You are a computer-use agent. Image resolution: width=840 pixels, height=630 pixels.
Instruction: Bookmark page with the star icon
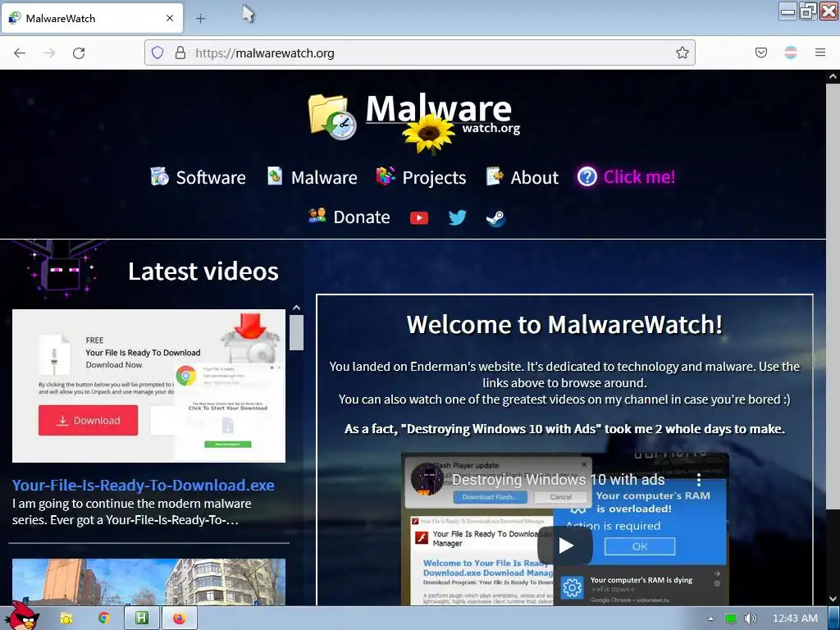pyautogui.click(x=682, y=52)
